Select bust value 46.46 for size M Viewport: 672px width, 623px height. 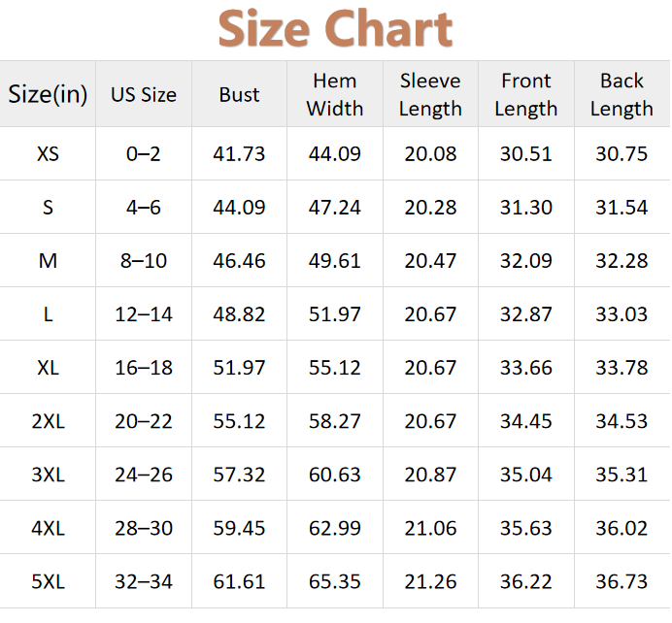239,261
